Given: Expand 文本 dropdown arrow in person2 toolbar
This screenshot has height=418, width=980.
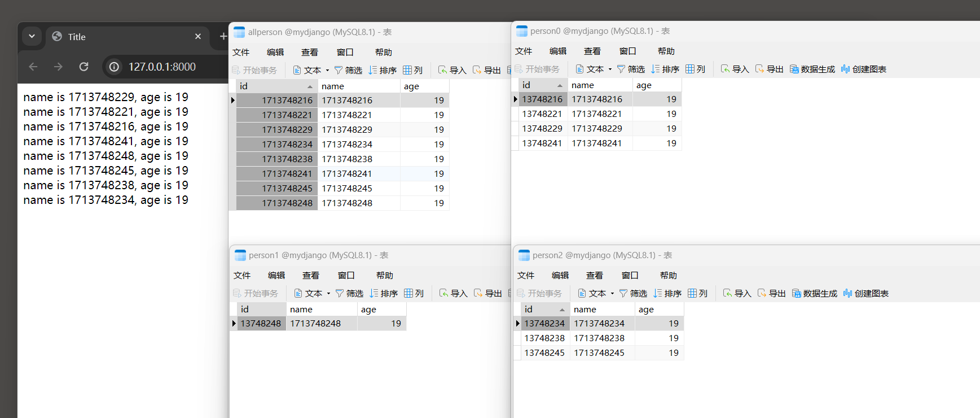Looking at the screenshot, I should click(612, 293).
